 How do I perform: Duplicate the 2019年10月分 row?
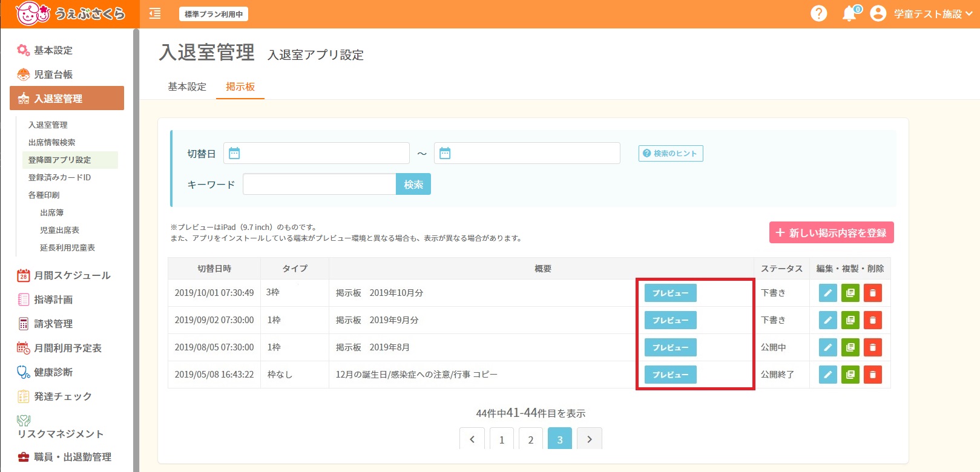point(850,293)
